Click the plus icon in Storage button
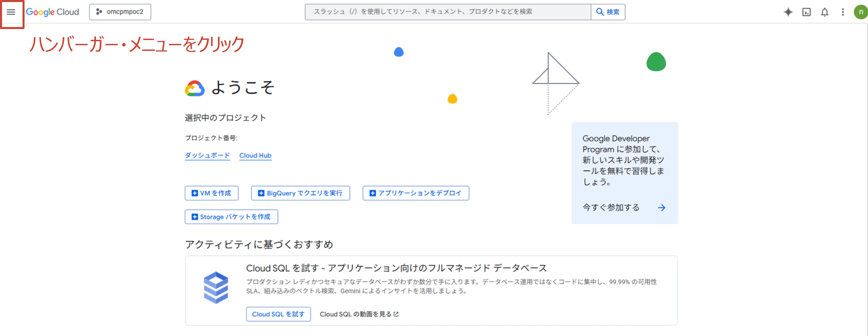This screenshot has height=336, width=868. pos(194,216)
